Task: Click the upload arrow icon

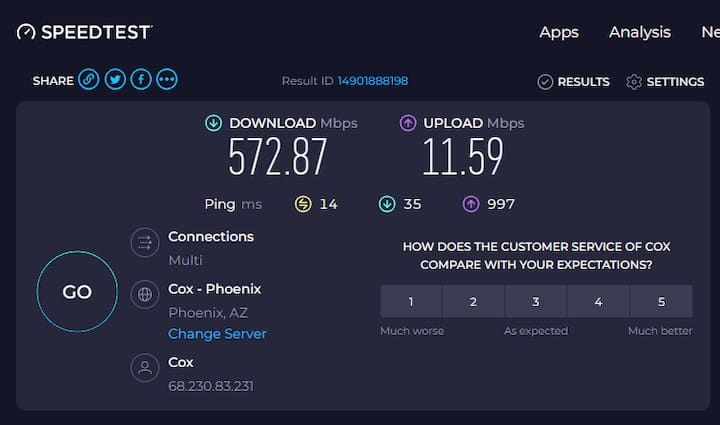Action: pyautogui.click(x=408, y=123)
